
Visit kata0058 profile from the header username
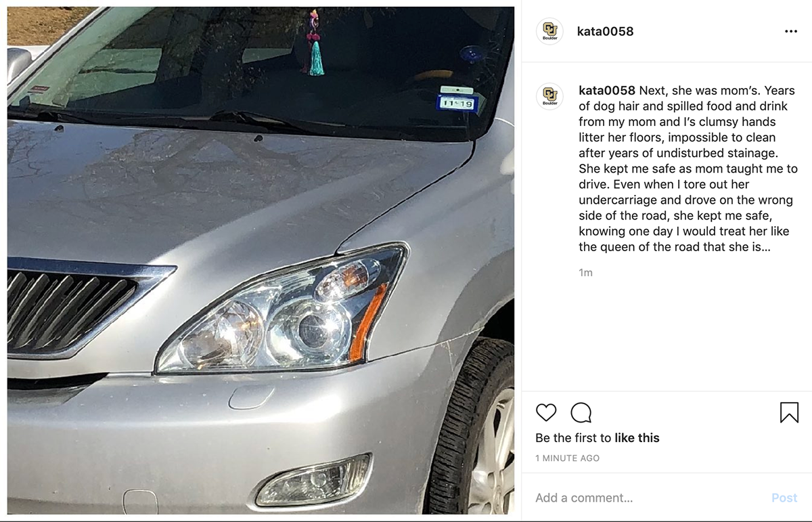tap(605, 31)
